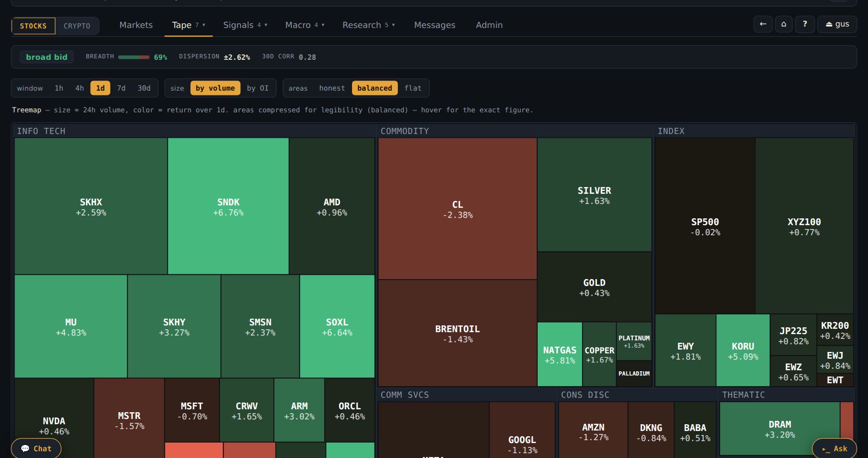
Task: Select the KORU +5.09% tile
Action: coord(743,350)
